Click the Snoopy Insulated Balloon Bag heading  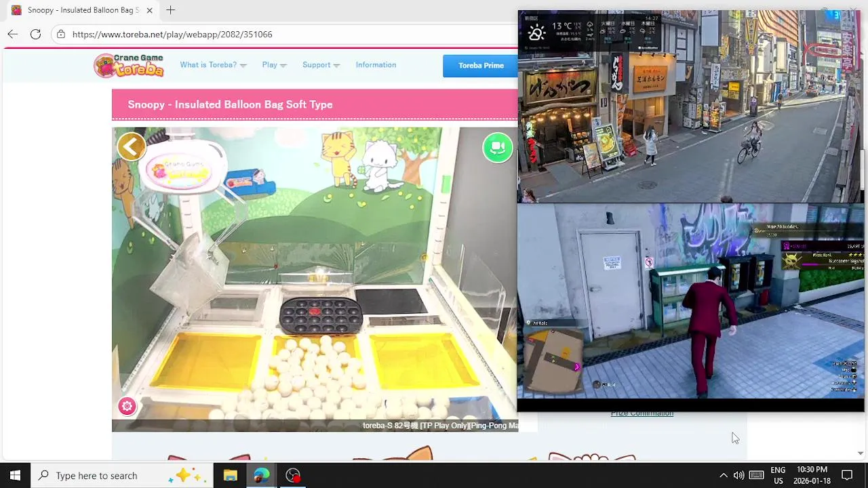coord(230,104)
